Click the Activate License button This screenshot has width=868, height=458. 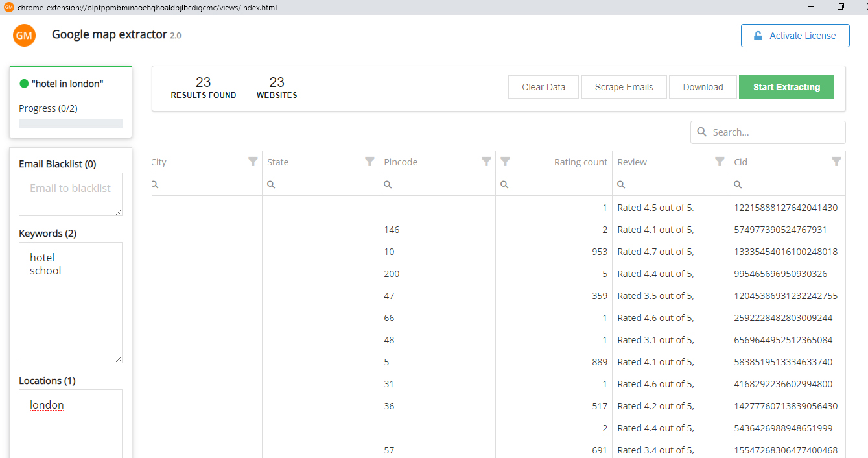[x=795, y=36]
